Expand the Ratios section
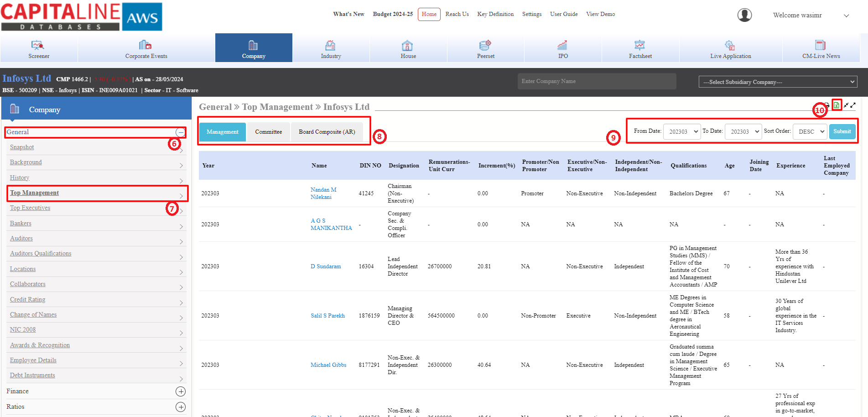Image resolution: width=868 pixels, height=417 pixels. click(181, 407)
